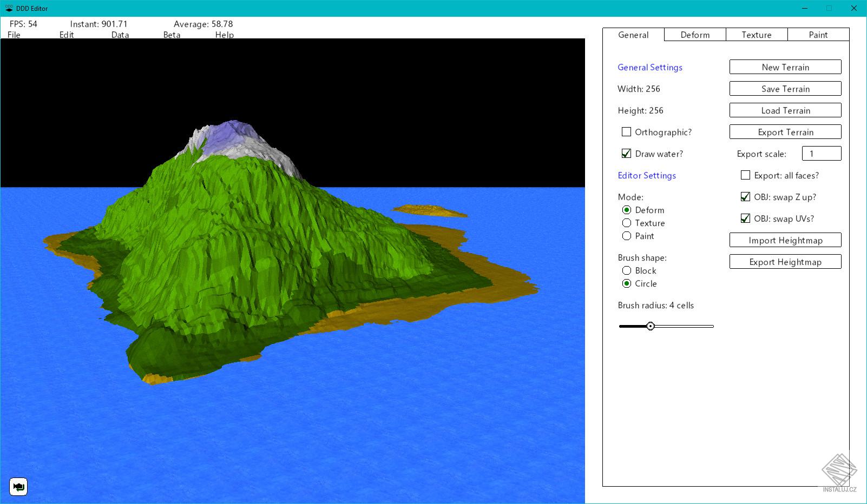Click Import Heightmap

[x=785, y=240]
